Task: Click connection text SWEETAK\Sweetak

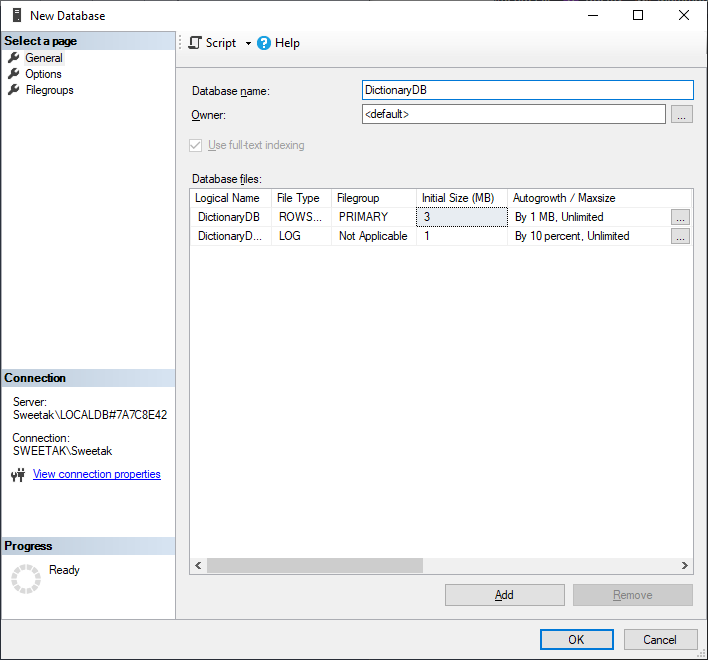Action: [62, 451]
